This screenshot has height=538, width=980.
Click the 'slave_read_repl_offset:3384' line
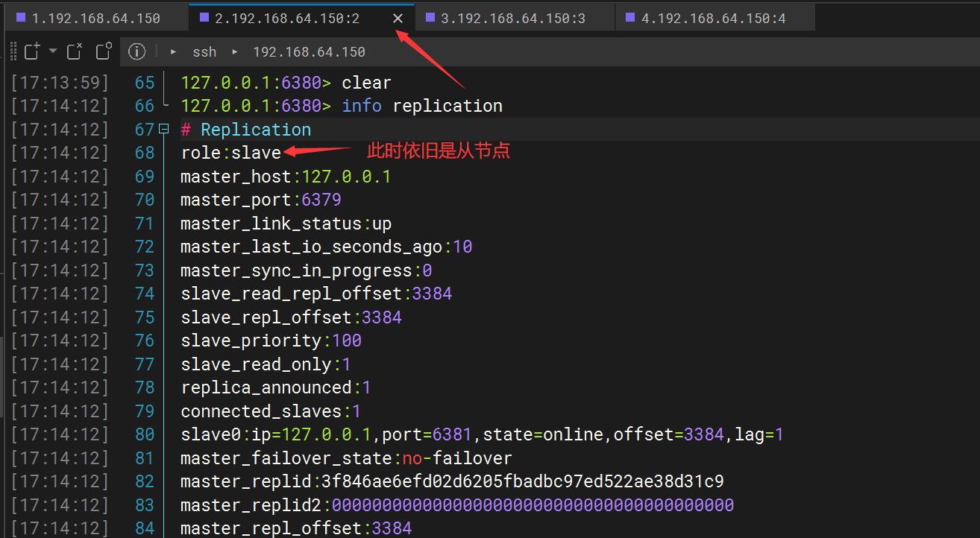coord(316,294)
